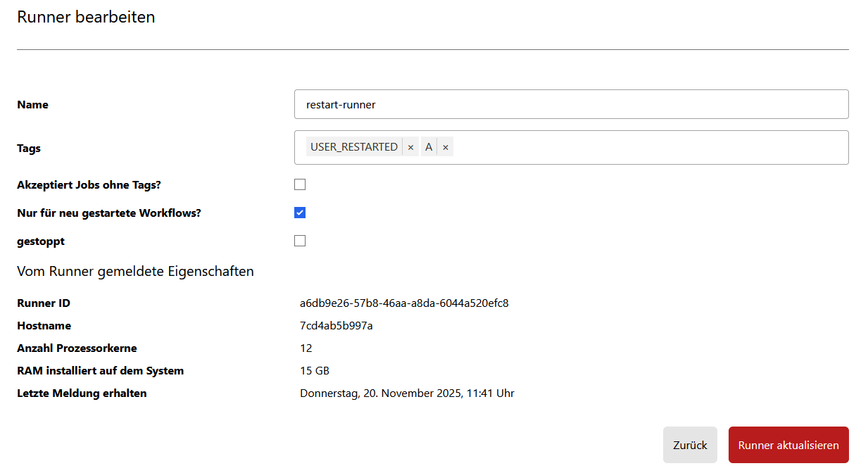Click the A tag chip label
This screenshot has height=473, width=868.
tap(429, 147)
